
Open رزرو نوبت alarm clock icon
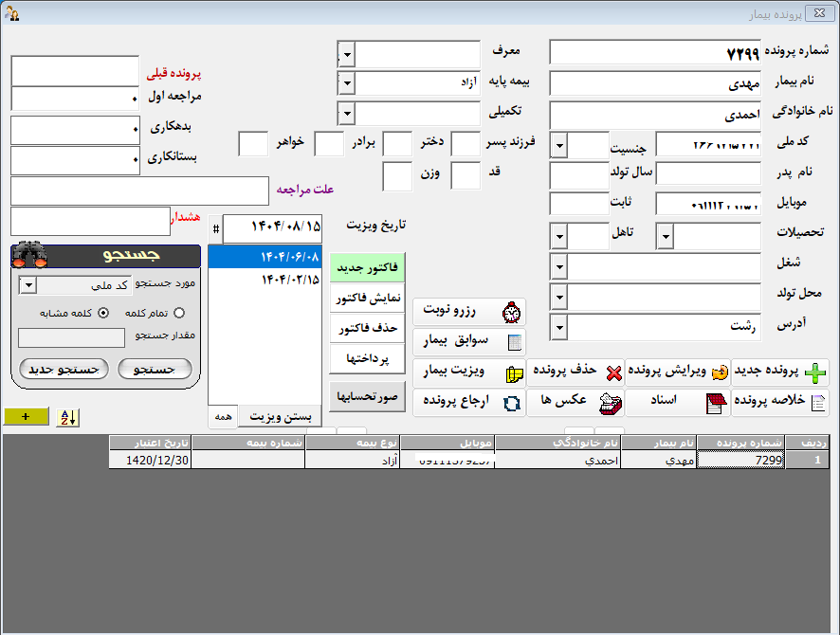(x=512, y=312)
